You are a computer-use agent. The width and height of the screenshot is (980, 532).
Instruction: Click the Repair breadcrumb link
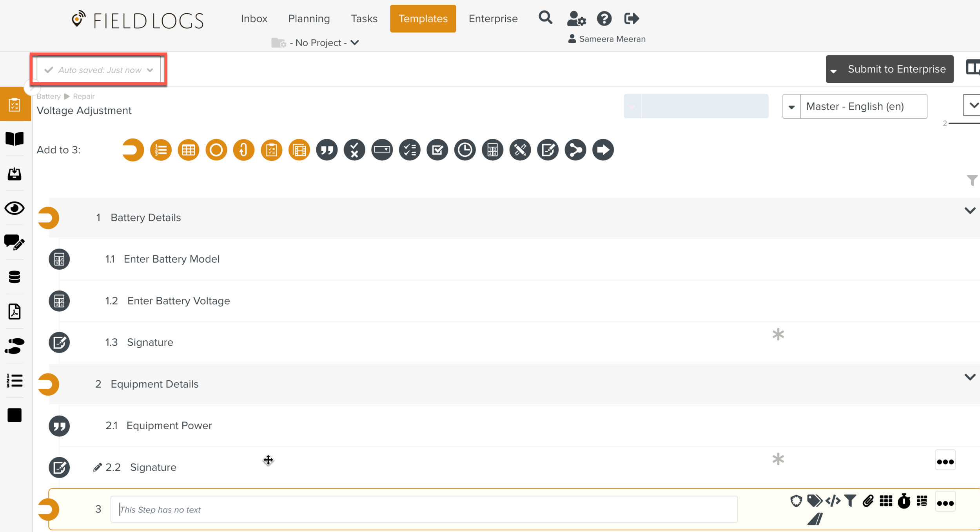point(83,96)
